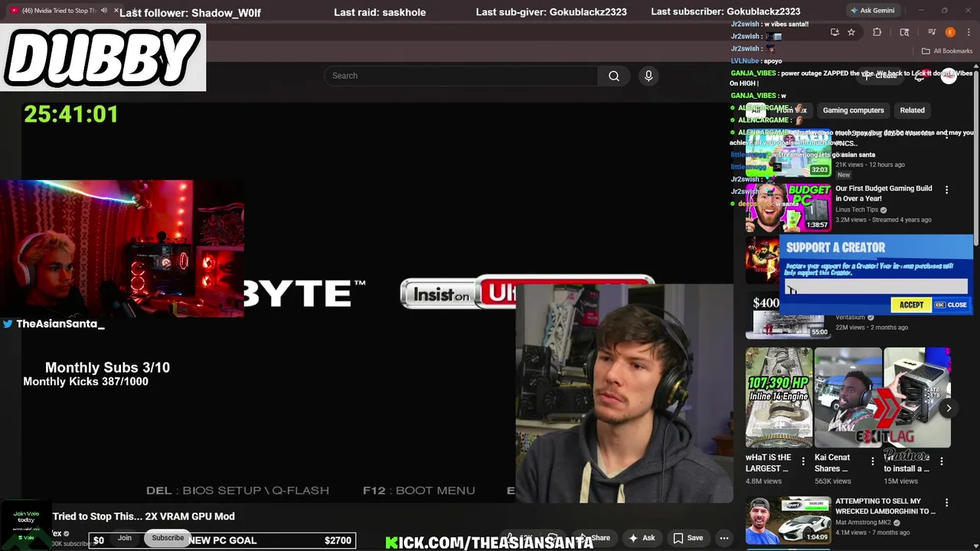Click the Ask button under video

(642, 538)
